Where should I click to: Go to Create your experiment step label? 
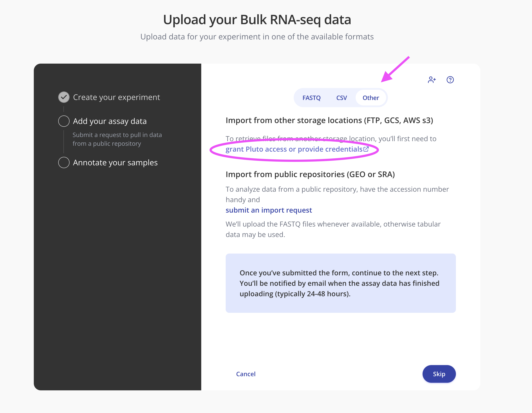[x=116, y=97]
